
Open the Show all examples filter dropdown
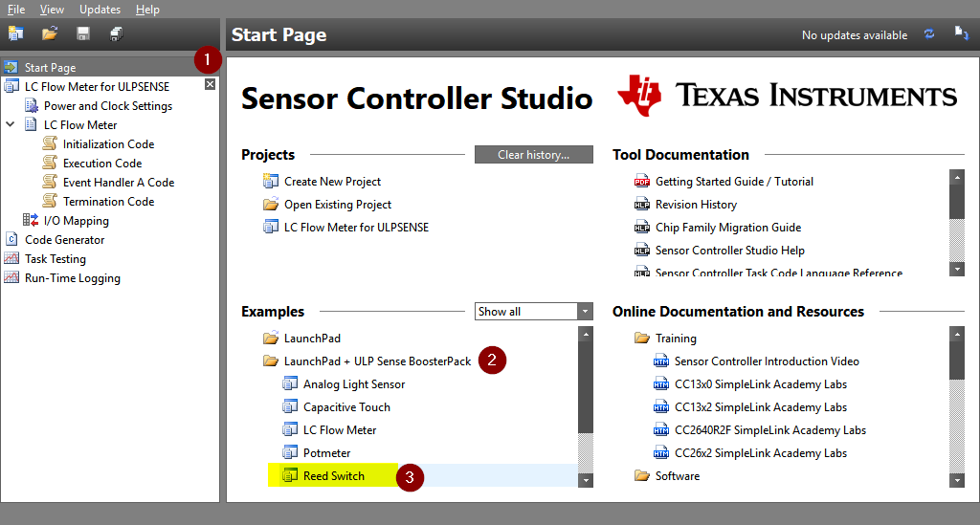click(x=585, y=312)
